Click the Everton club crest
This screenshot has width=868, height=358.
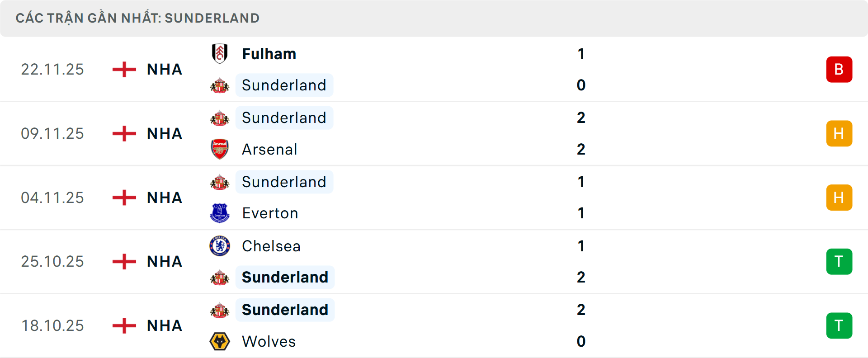click(220, 213)
